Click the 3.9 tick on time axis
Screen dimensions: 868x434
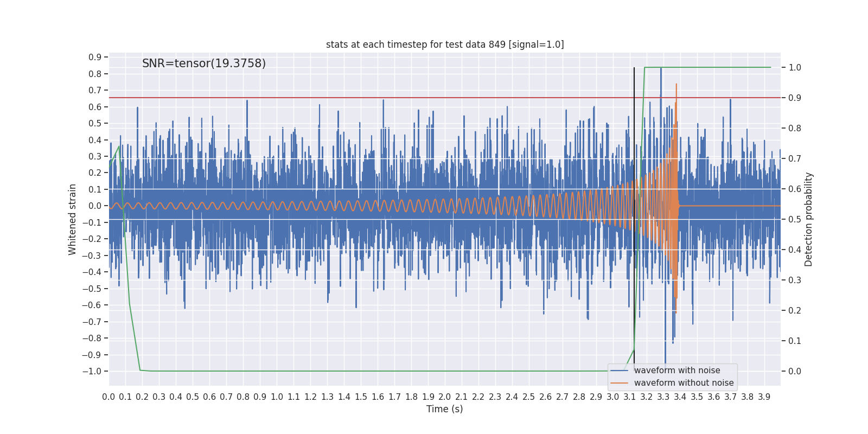(764, 397)
